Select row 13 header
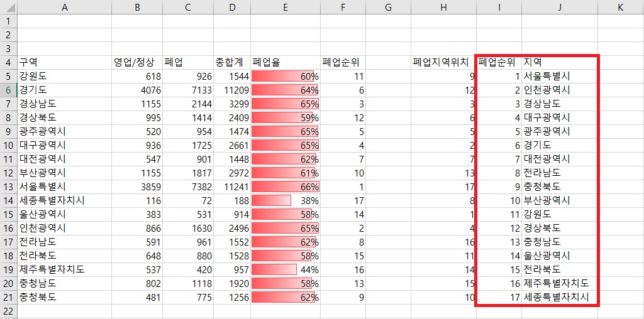Viewport: 644px width, 319px height. point(8,187)
